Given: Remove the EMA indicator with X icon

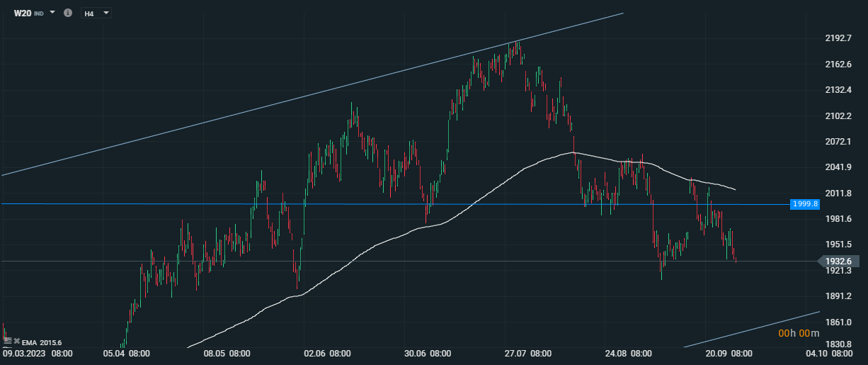Looking at the screenshot, I should click(16, 342).
